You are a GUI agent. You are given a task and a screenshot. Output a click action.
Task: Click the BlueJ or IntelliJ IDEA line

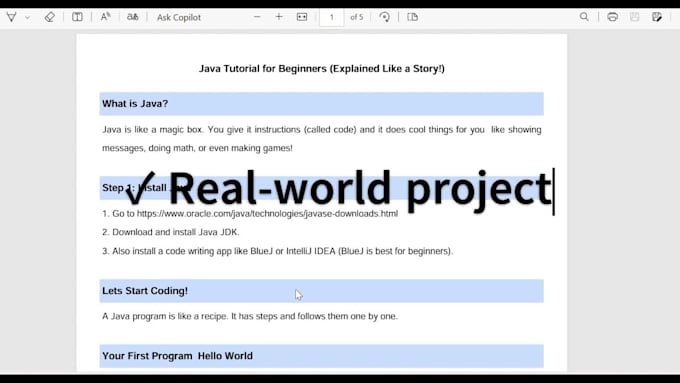pos(278,251)
